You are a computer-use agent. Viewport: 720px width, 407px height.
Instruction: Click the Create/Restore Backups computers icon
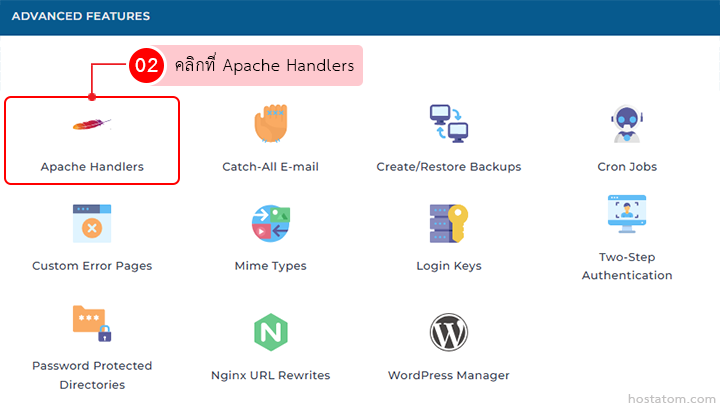pos(448,125)
